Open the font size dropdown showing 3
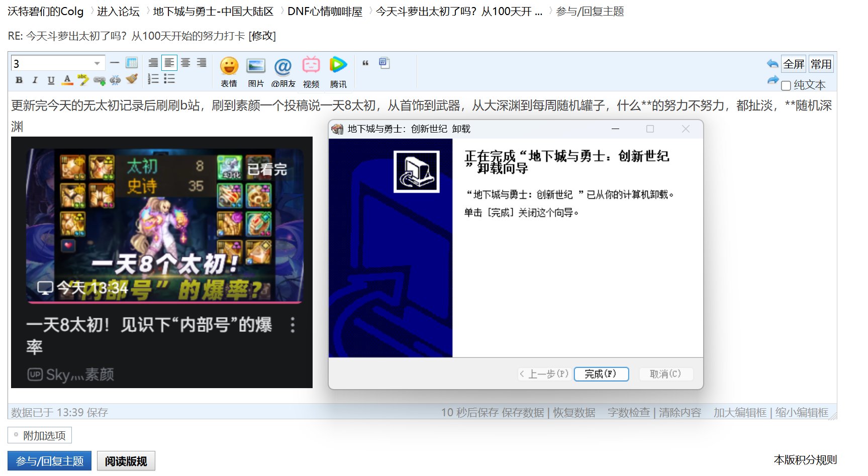Image resolution: width=868 pixels, height=476 pixels. pos(58,63)
